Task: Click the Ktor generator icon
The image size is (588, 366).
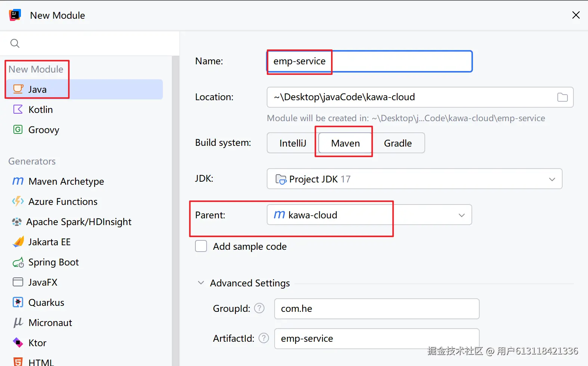Action: coord(18,342)
